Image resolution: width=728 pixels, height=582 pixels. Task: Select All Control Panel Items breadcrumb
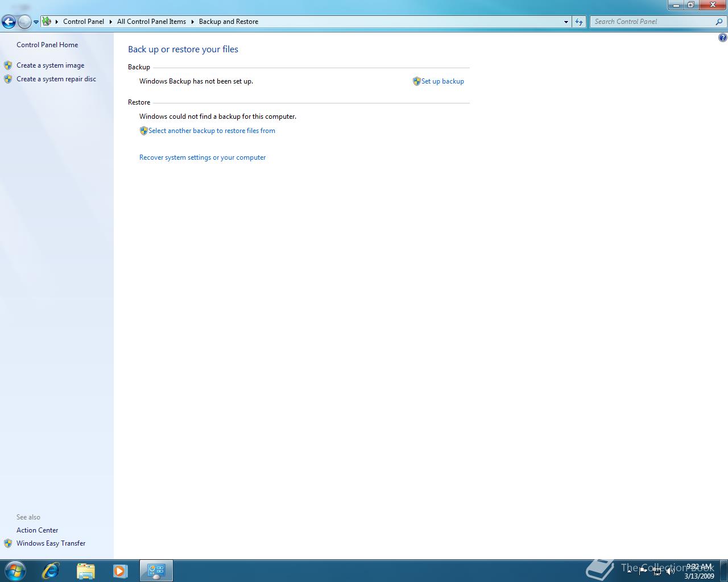(x=151, y=22)
